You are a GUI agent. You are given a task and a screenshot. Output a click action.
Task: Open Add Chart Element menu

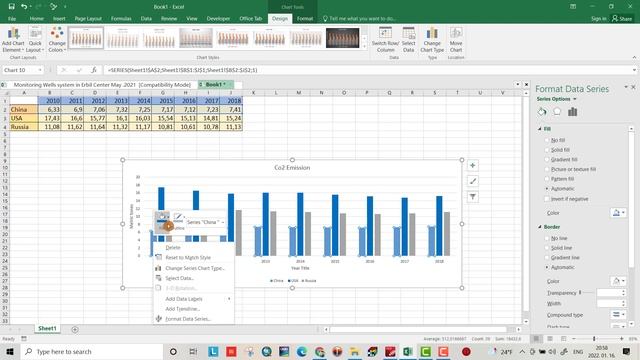(x=13, y=40)
